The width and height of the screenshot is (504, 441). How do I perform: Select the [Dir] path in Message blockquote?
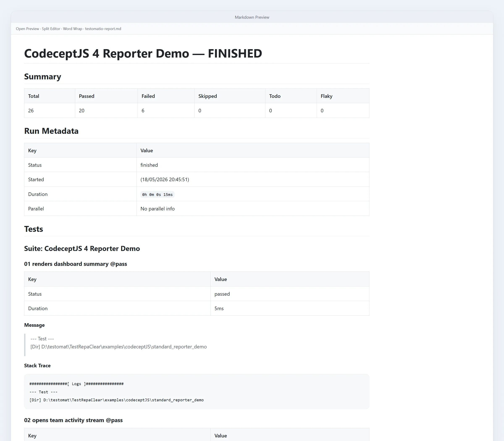click(x=119, y=347)
